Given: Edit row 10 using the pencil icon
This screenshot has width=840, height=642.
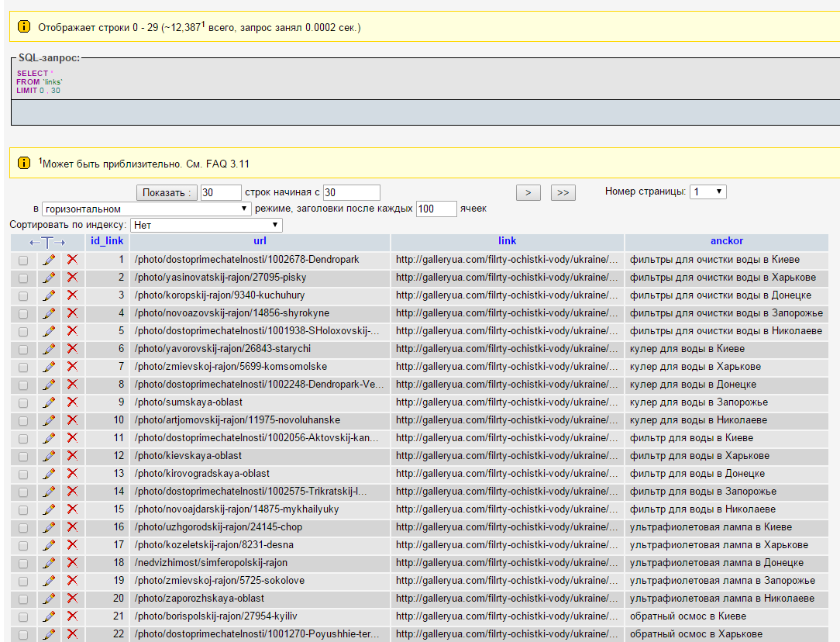Looking at the screenshot, I should [x=50, y=420].
